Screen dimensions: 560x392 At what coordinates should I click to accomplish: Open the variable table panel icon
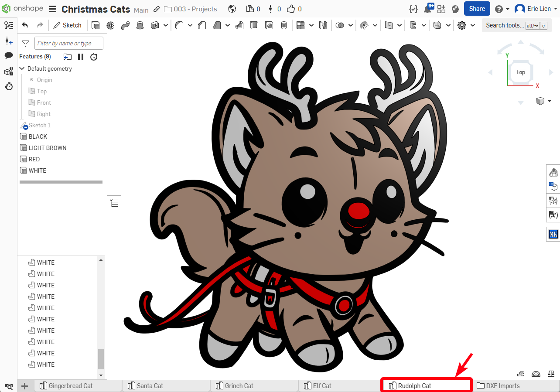(553, 215)
